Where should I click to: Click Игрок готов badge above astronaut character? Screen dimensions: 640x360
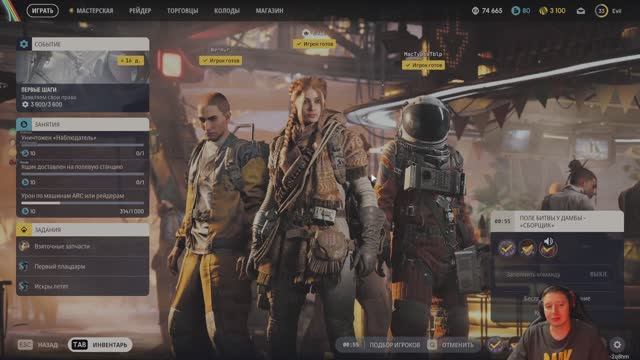point(423,65)
